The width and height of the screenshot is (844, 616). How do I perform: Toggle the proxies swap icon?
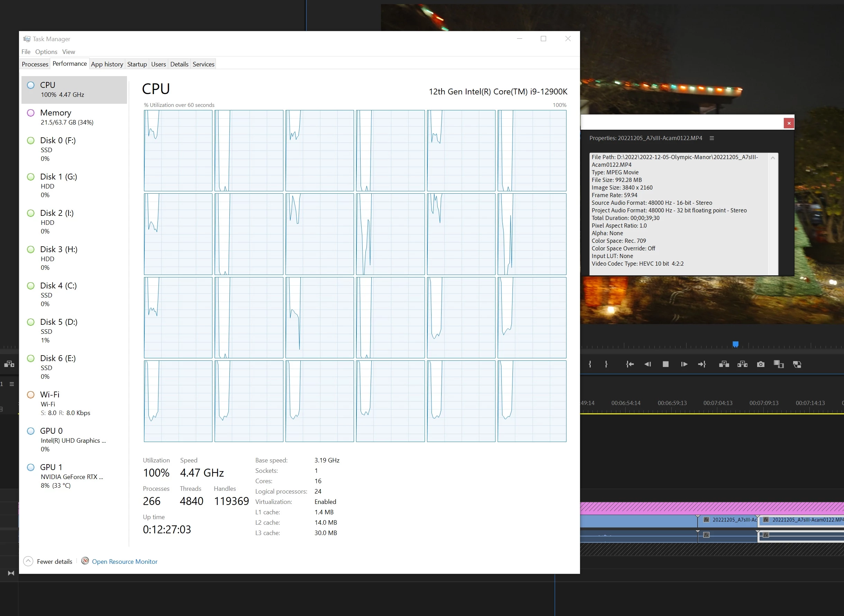(797, 364)
